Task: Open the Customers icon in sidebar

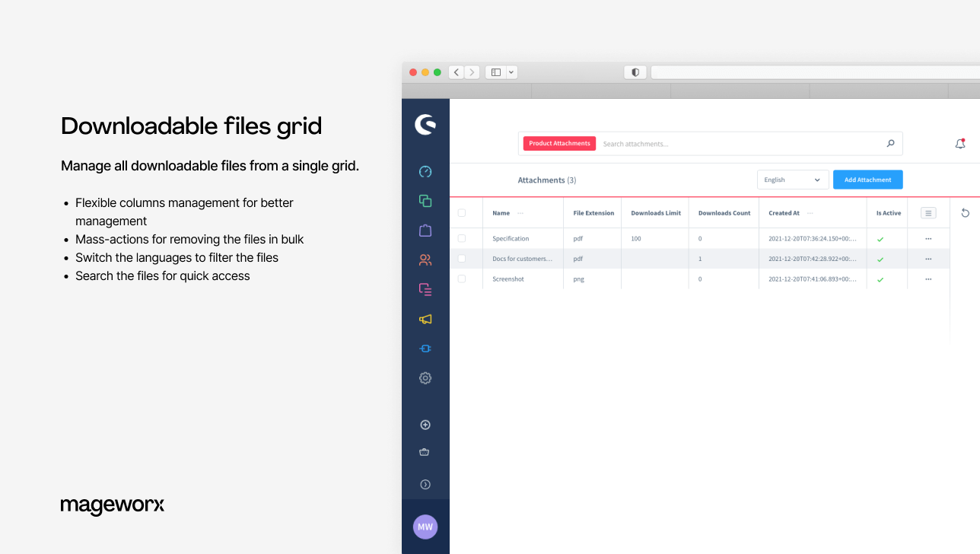Action: click(425, 260)
